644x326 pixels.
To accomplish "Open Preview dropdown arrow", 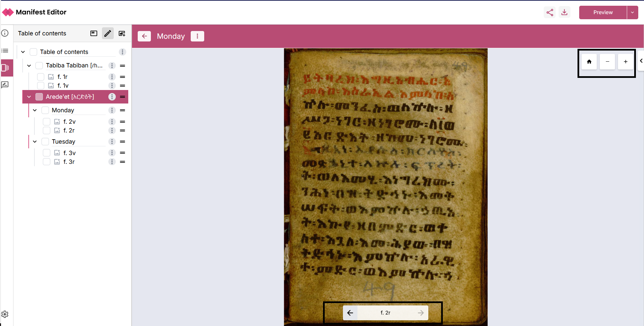I will pyautogui.click(x=632, y=12).
